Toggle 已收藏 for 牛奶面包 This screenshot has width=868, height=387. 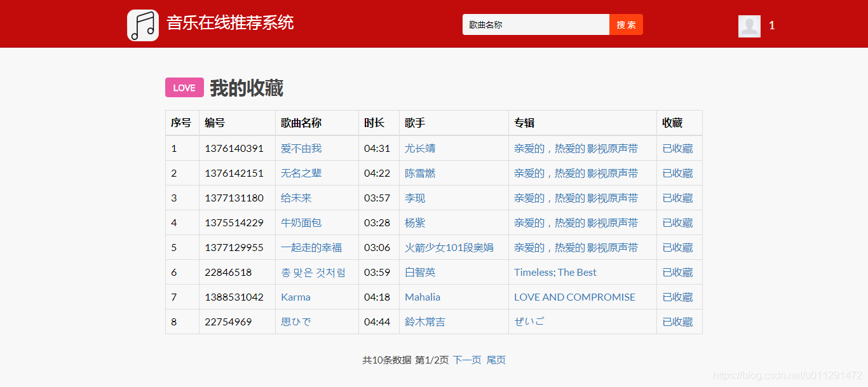677,223
